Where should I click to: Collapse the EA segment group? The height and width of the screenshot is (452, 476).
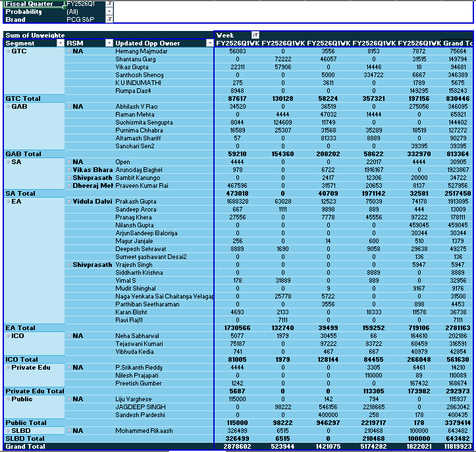coord(8,201)
